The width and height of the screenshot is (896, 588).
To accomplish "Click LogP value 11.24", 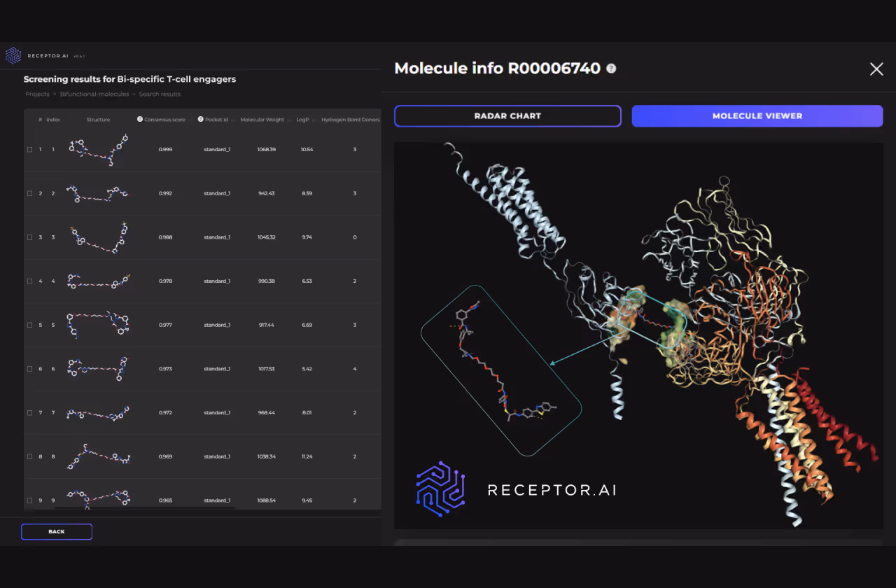I will (307, 456).
